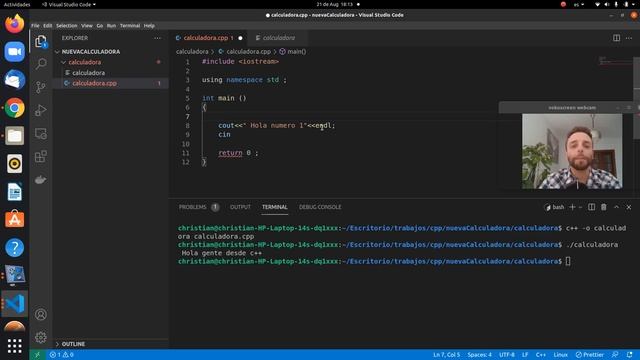Open the Remote Explorer view
This screenshot has width=640, height=360.
click(41, 133)
